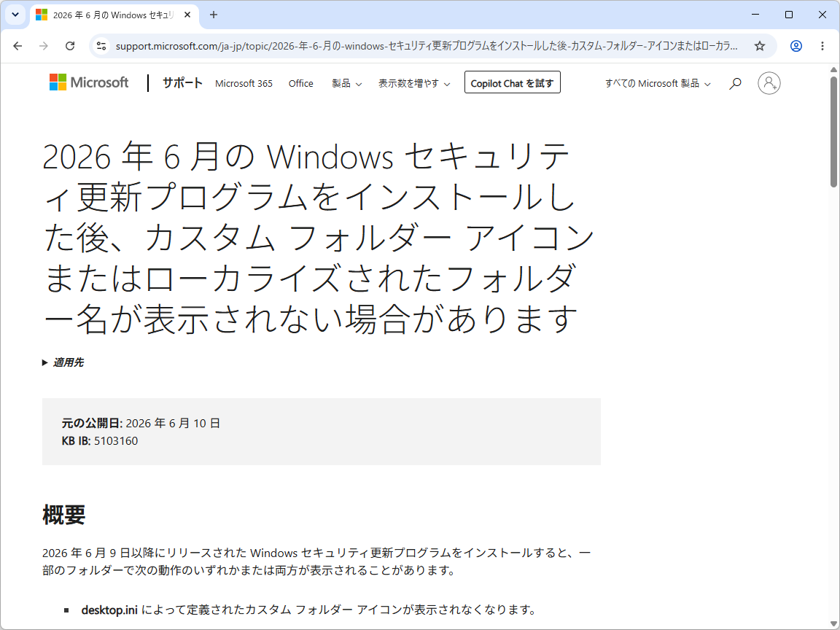Click the Copilot Chat を試す button
This screenshot has height=630, width=840.
click(x=512, y=82)
